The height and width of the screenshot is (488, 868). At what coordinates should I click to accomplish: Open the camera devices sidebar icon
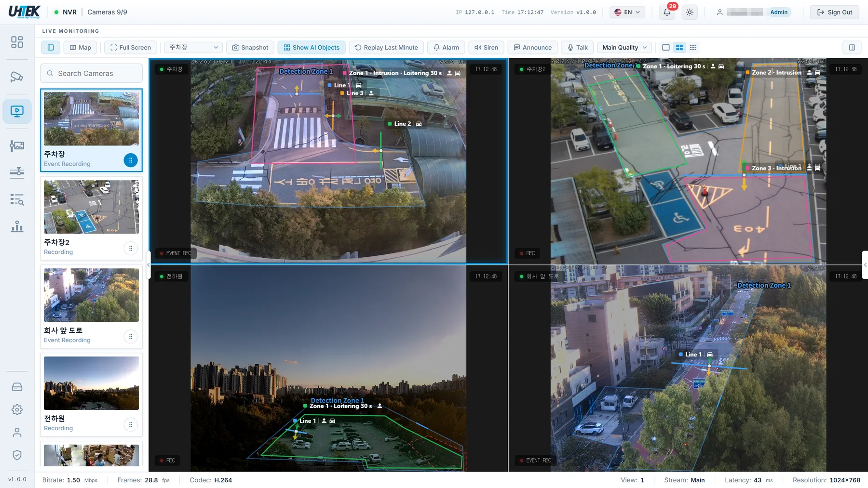coord(17,77)
